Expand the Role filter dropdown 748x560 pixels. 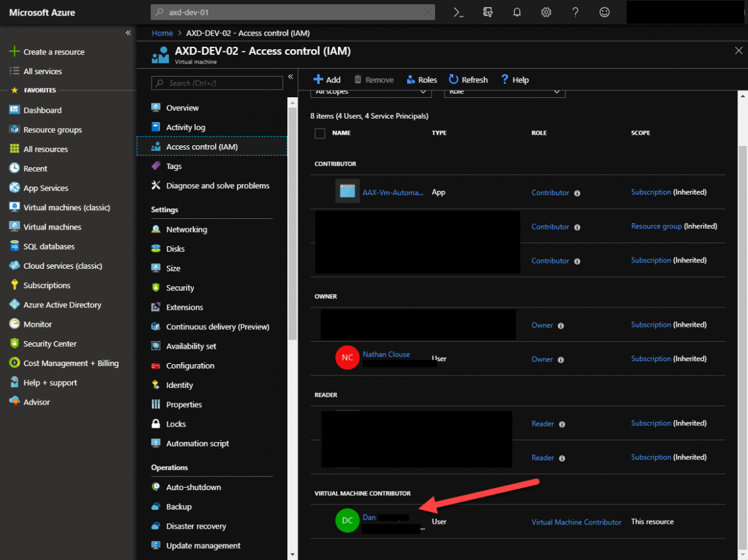504,92
